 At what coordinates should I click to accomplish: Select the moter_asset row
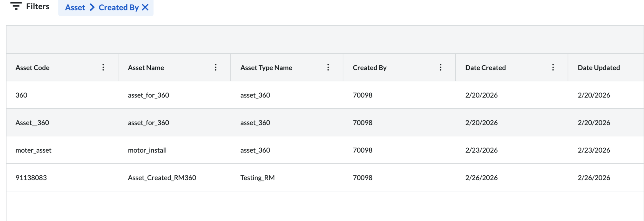pyautogui.click(x=33, y=150)
